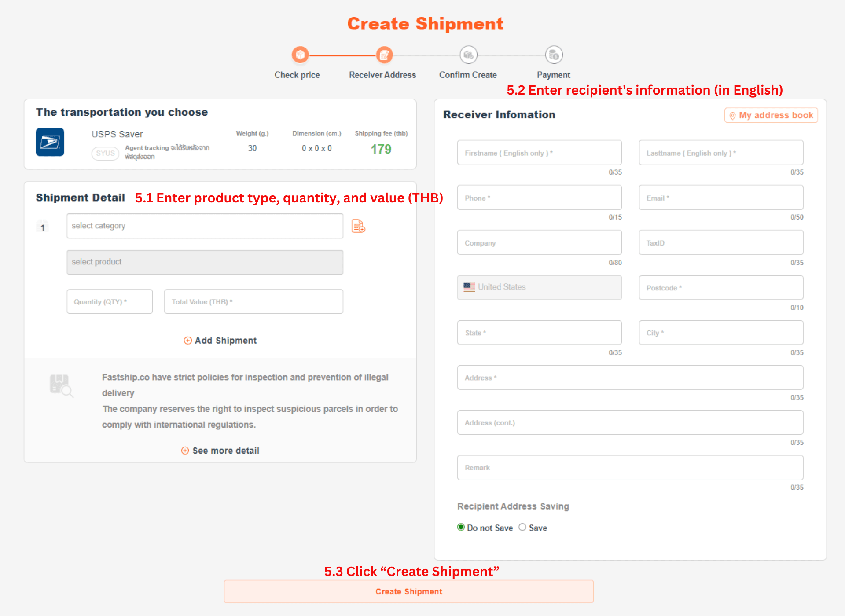845x616 pixels.
Task: Click the Check price step icon
Action: pyautogui.click(x=300, y=55)
